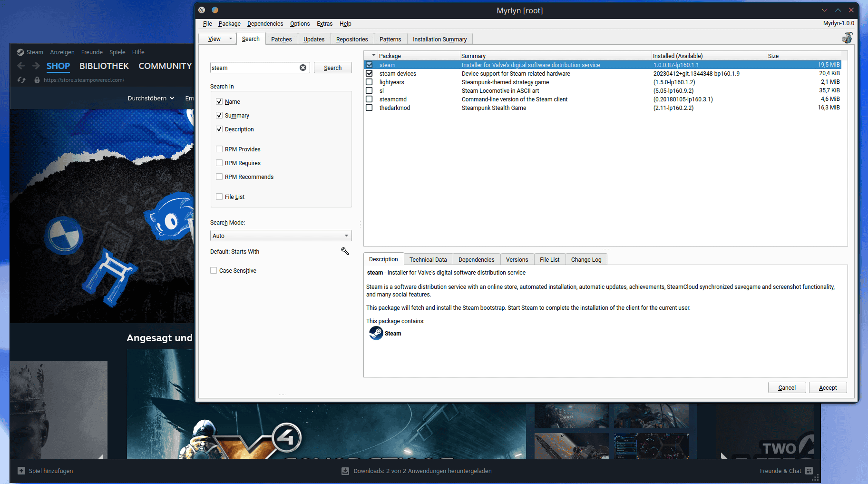Open the Options menu
Viewport: 868px width, 484px height.
pyautogui.click(x=300, y=24)
